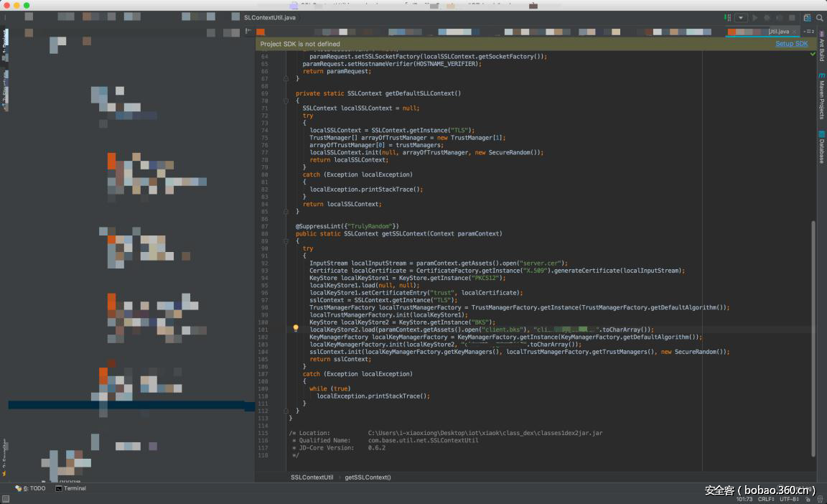This screenshot has width=827, height=504.
Task: Select the Util.java editor tab
Action: tap(778, 32)
